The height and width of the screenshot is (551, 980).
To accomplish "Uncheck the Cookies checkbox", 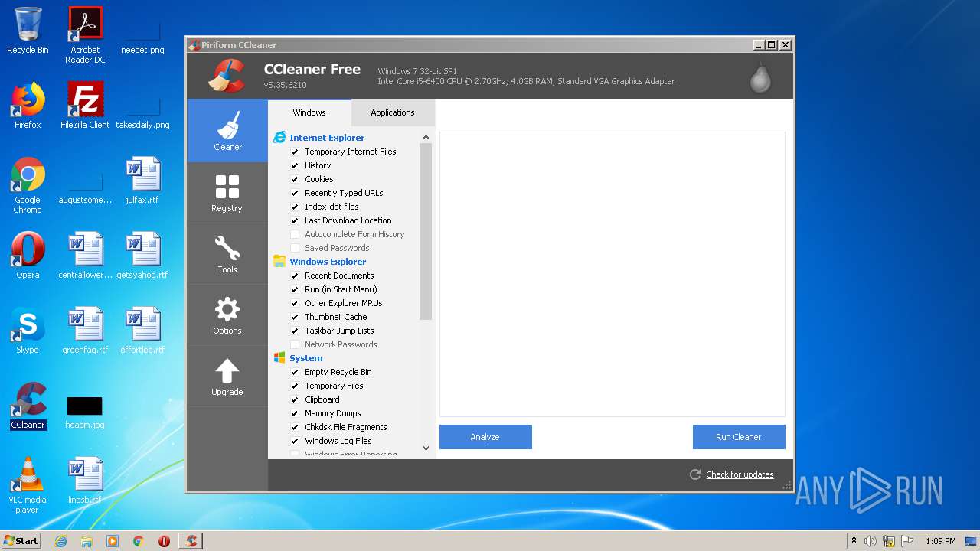I will tap(295, 179).
